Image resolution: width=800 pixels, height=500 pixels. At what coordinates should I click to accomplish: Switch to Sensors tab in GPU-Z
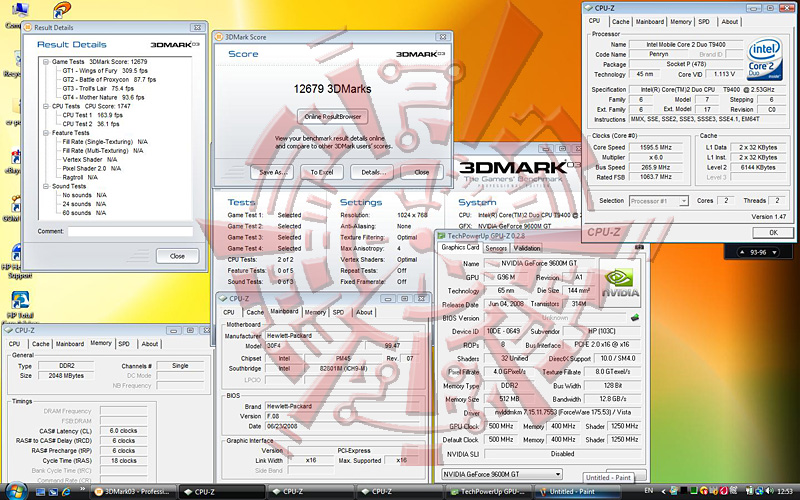(x=496, y=248)
